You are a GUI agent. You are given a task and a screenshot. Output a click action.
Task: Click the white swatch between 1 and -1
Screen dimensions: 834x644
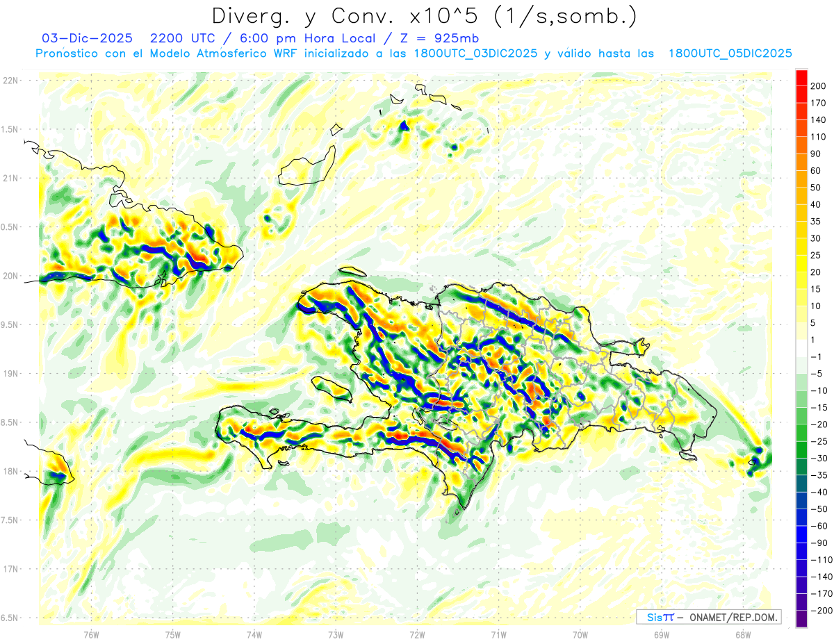click(x=801, y=348)
